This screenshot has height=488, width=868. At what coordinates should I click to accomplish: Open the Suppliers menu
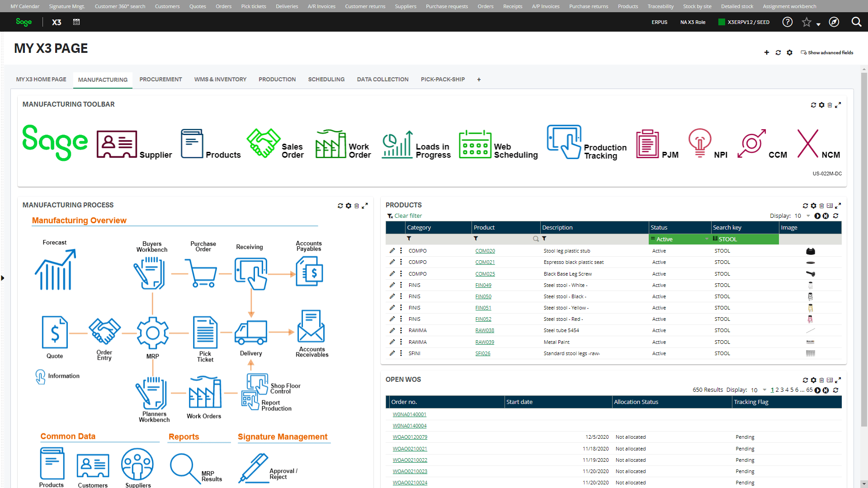point(405,6)
